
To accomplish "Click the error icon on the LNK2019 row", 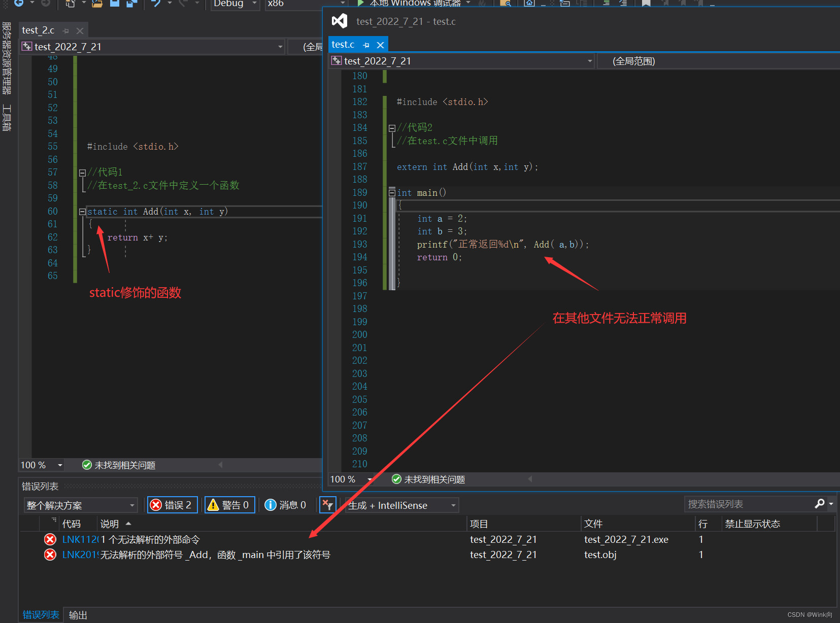I will tap(50, 555).
